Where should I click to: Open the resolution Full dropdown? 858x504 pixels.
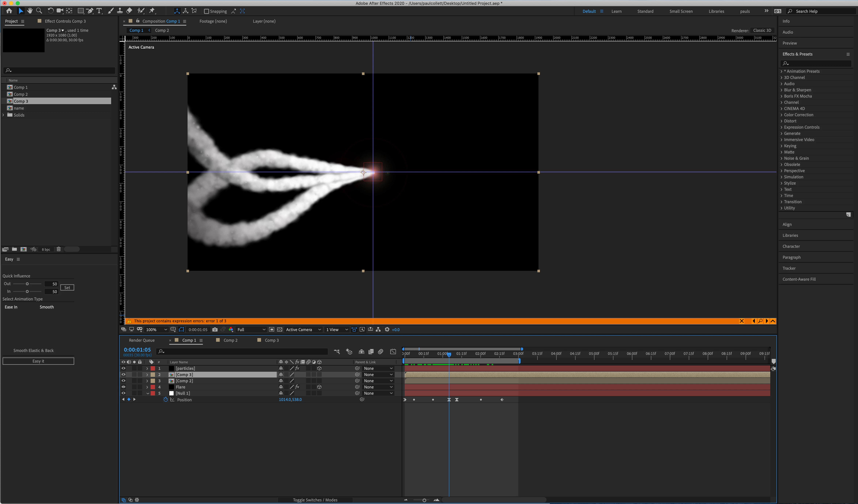click(251, 329)
